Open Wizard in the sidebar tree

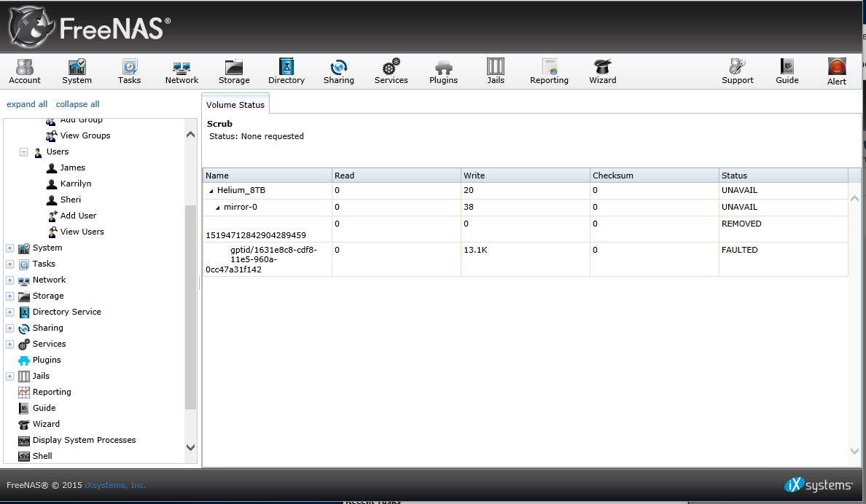(x=46, y=423)
